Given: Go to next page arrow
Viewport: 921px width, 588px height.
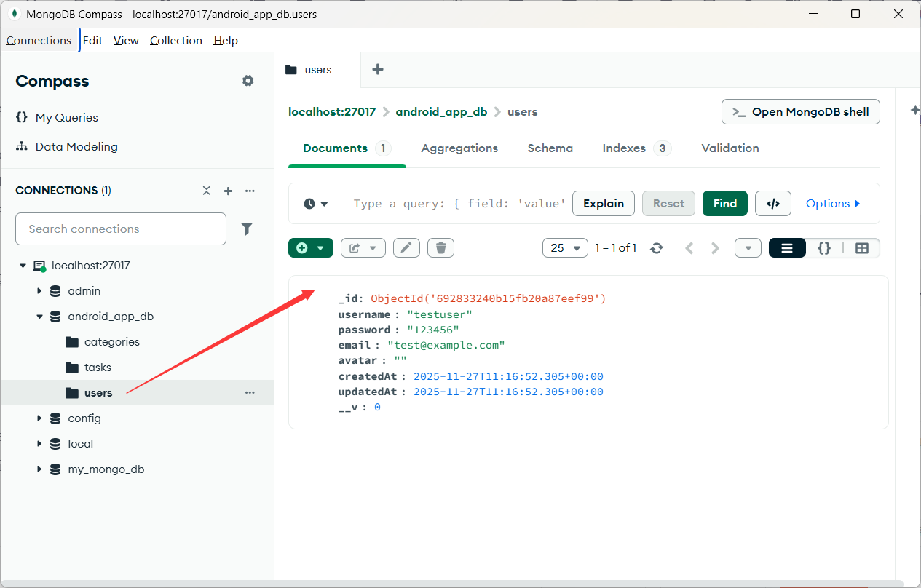Looking at the screenshot, I should pos(715,248).
